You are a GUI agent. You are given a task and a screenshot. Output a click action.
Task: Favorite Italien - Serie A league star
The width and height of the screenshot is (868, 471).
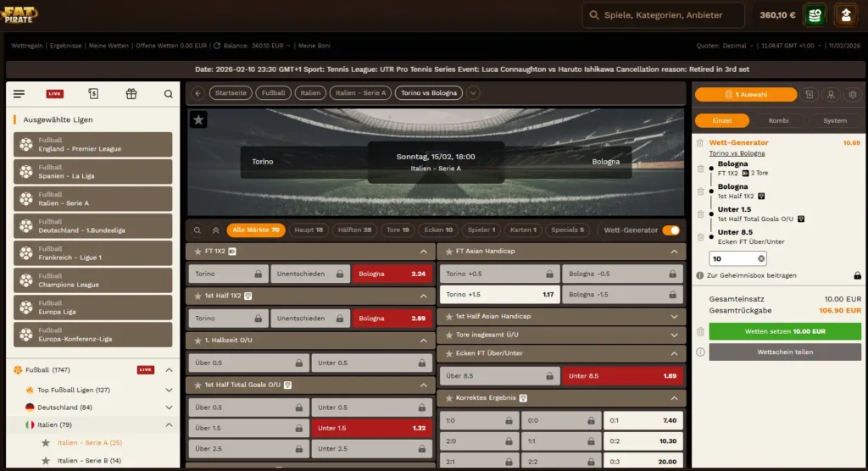[46, 443]
